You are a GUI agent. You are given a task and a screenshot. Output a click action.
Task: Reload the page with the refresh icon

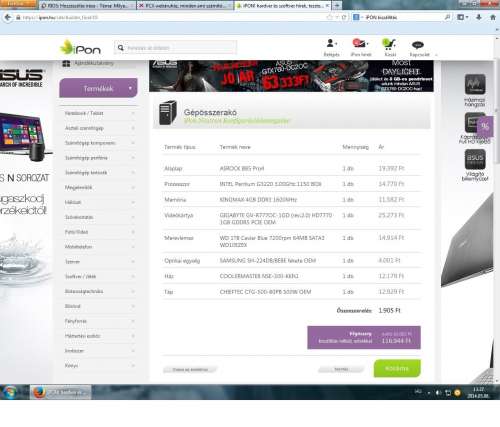(x=344, y=17)
